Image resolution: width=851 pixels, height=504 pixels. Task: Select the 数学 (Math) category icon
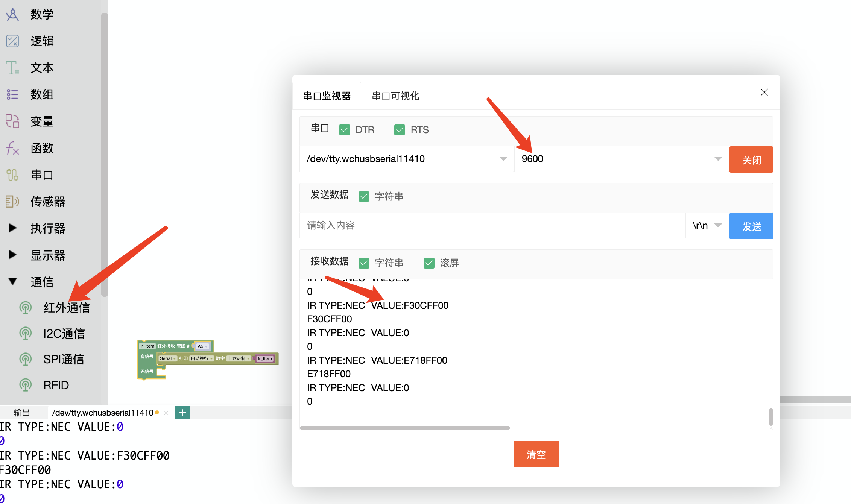(x=12, y=14)
